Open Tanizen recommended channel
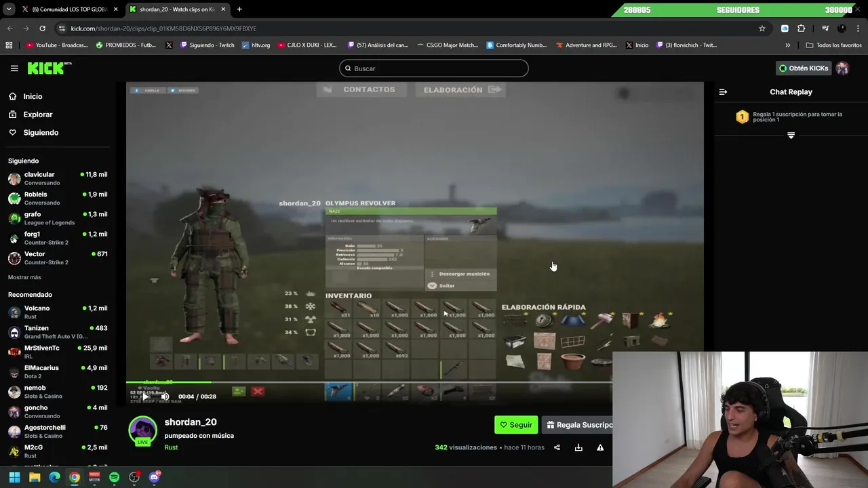 [x=58, y=332]
